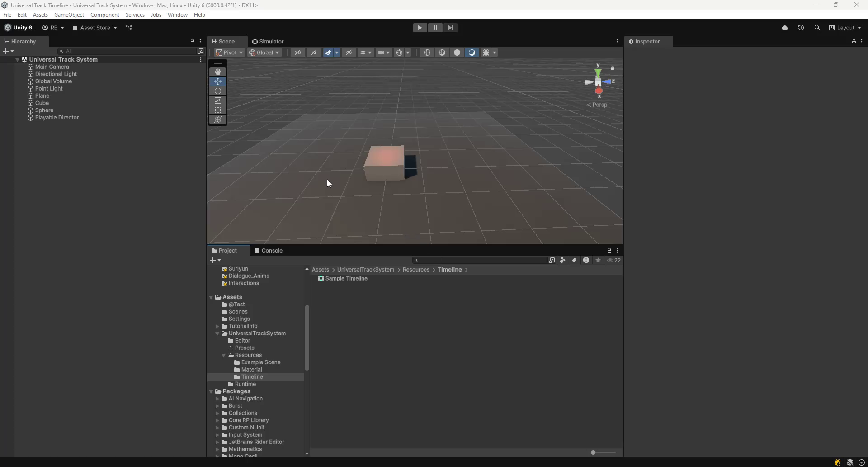This screenshot has width=868, height=467.
Task: Click the Persp projection label
Action: (597, 105)
